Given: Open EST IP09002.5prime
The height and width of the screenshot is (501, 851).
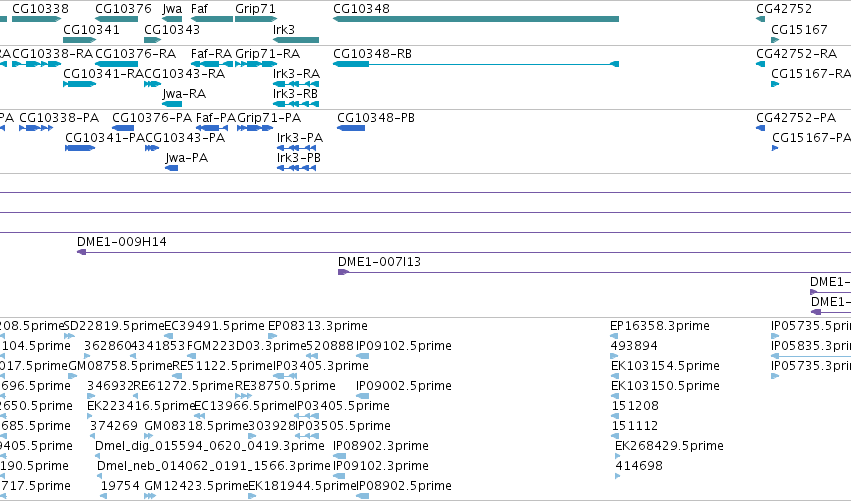Looking at the screenshot, I should pos(403,386).
